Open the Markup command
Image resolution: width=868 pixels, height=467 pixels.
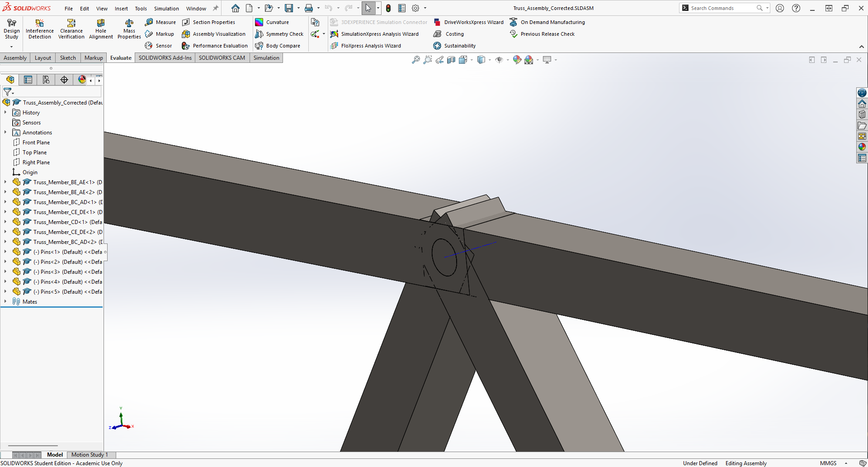click(160, 34)
